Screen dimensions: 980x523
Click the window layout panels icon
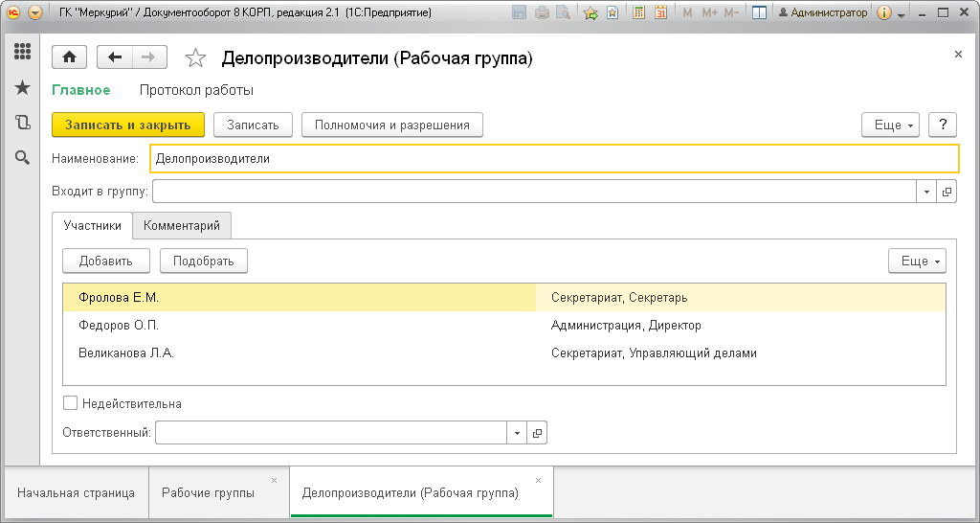tap(759, 12)
